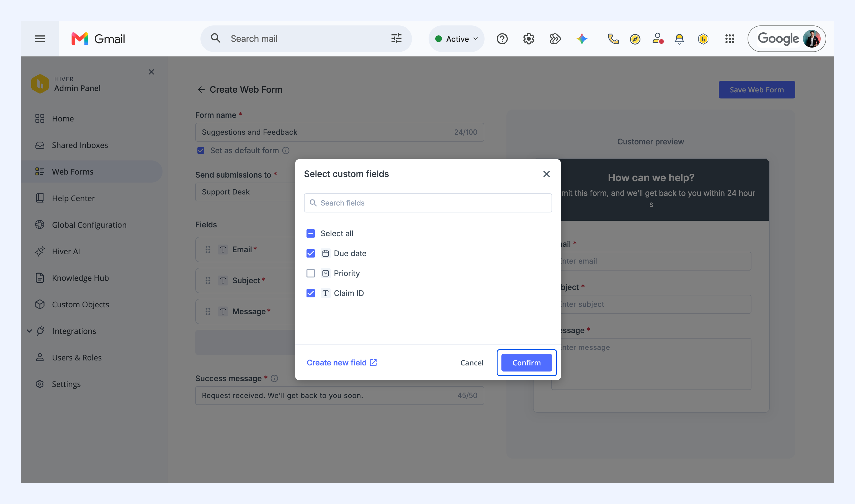Check the Priority checkbox
Screen dimensions: 855x504
point(310,273)
